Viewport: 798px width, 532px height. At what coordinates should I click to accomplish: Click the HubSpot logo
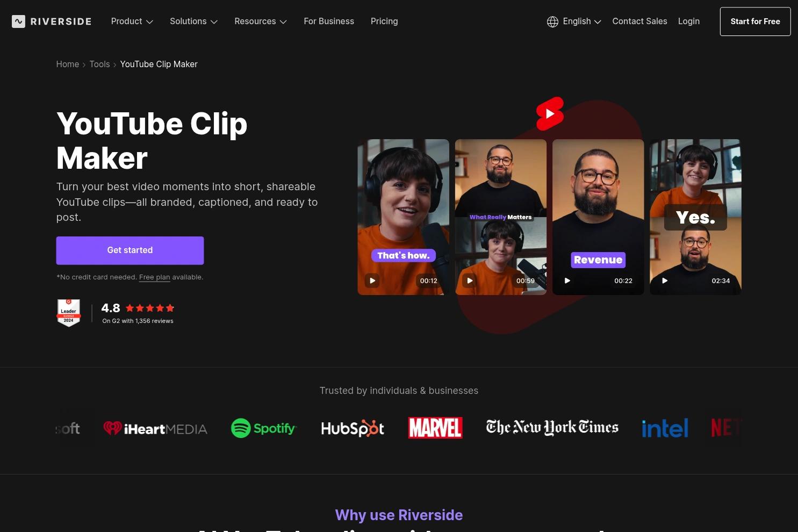pyautogui.click(x=353, y=428)
